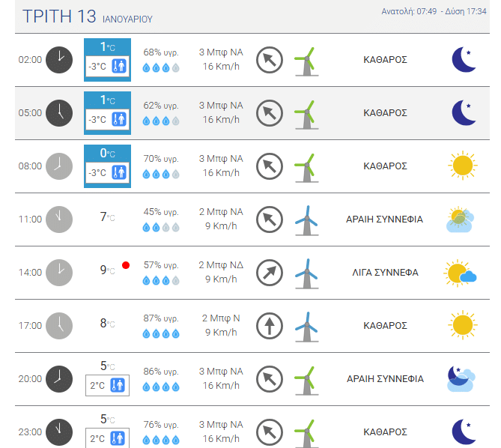Click the sun with cloud icon at 14:00
This screenshot has width=501, height=448.
click(460, 273)
